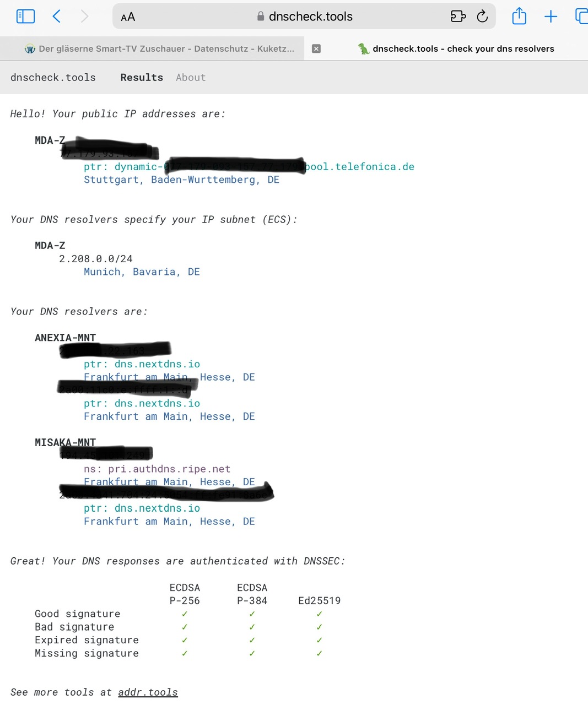Open the Safari sidebar panel
588x705 pixels.
pos(25,17)
